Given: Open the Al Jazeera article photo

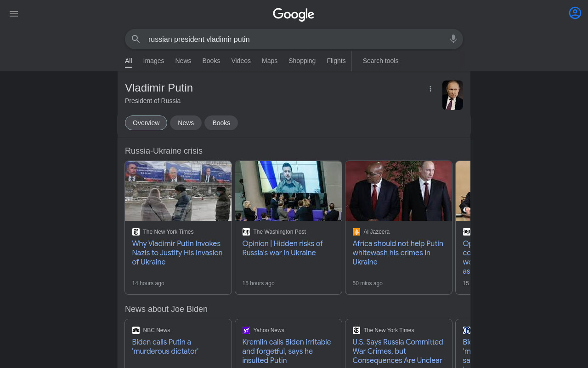Looking at the screenshot, I should pos(399,191).
